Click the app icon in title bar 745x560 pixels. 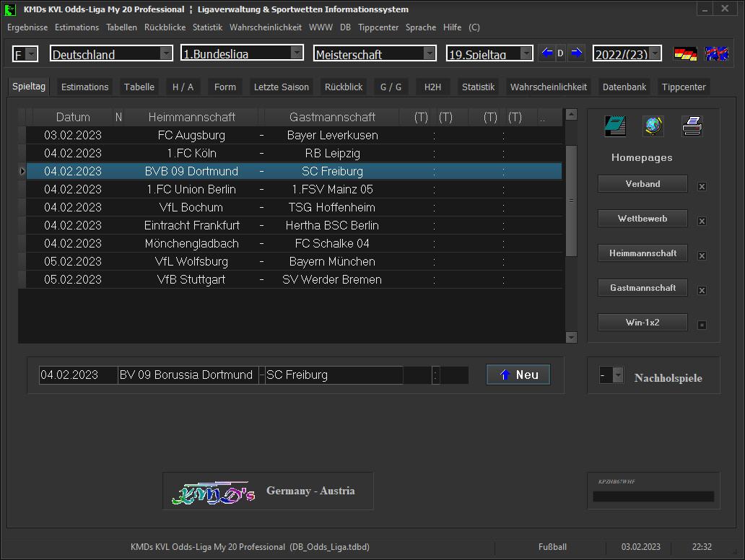10,9
